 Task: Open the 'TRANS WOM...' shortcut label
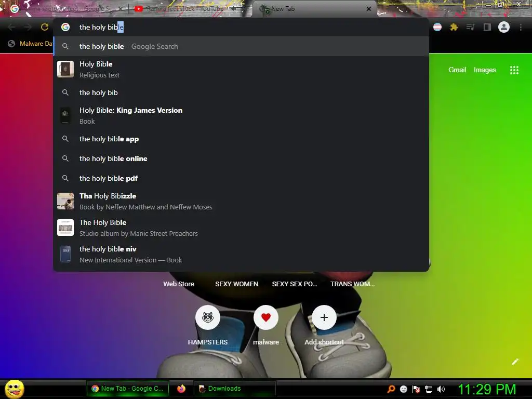[353, 284]
